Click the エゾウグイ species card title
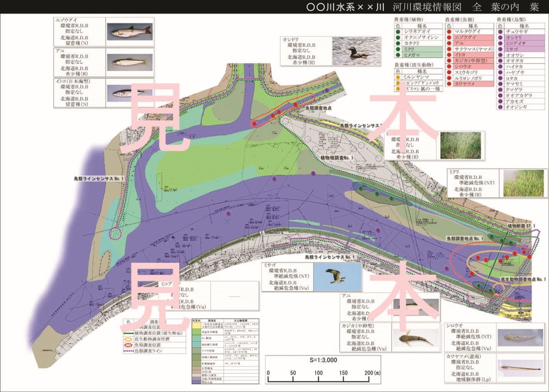 66,20
